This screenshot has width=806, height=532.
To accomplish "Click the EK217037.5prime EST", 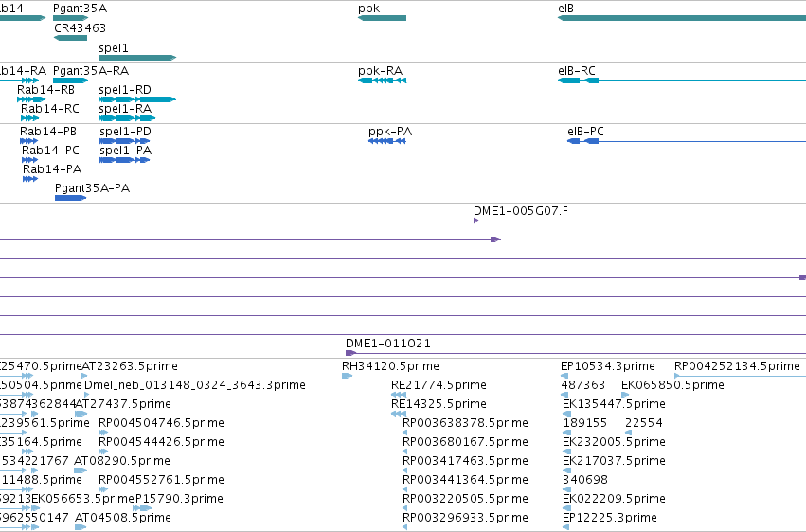I will click(566, 470).
